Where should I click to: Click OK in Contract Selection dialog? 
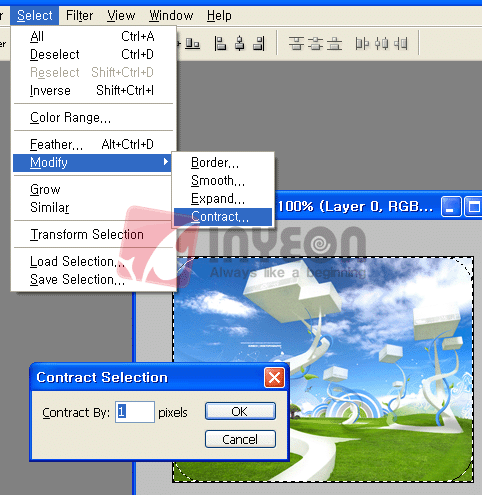pos(240,411)
